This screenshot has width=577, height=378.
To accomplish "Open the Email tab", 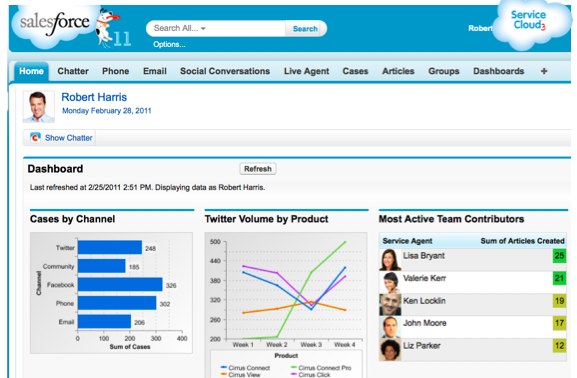I will point(155,71).
